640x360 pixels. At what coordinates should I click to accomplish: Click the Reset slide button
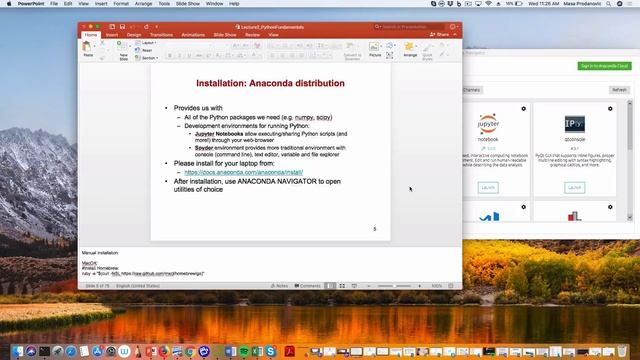144,50
